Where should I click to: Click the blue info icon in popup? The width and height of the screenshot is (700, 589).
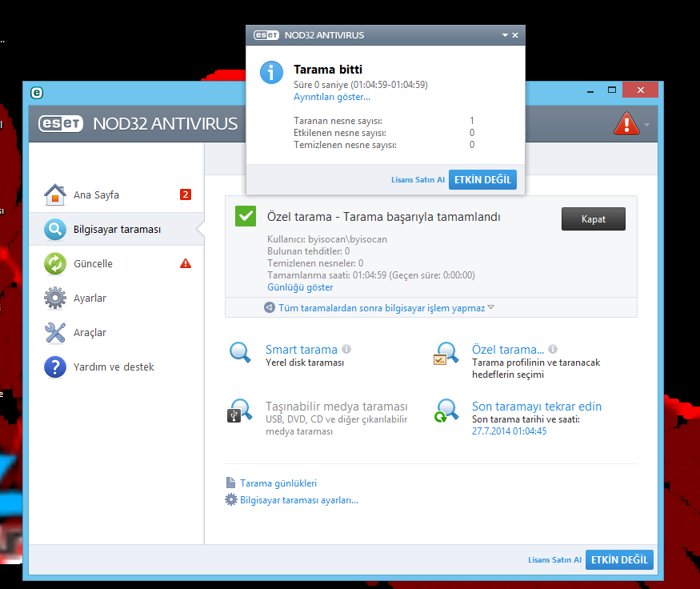coord(271,72)
